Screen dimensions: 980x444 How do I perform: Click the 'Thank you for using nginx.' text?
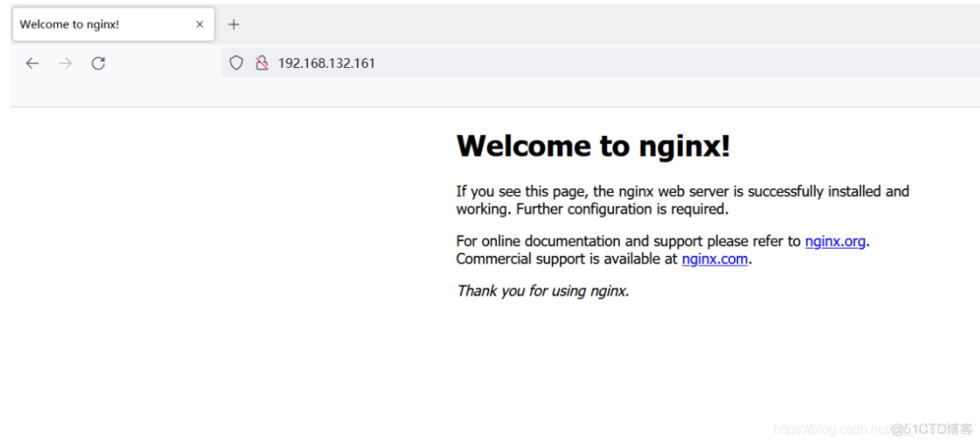coord(542,291)
